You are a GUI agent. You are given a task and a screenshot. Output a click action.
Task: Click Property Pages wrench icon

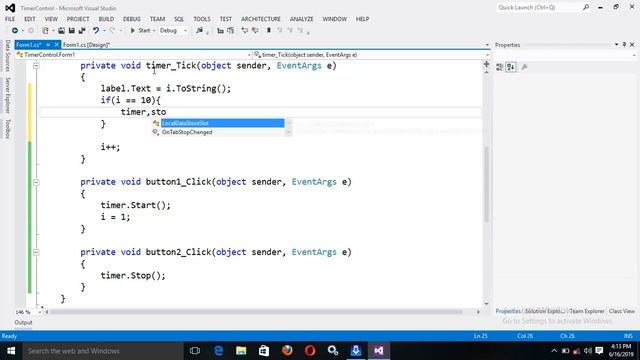point(524,67)
